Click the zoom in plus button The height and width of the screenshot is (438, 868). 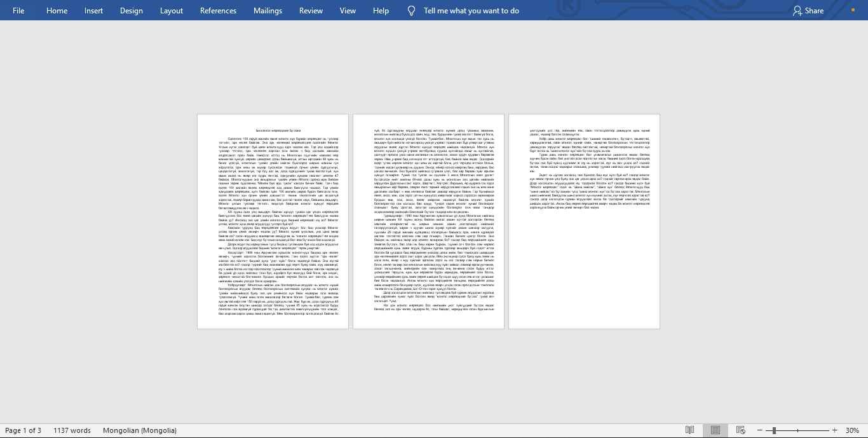coord(834,430)
